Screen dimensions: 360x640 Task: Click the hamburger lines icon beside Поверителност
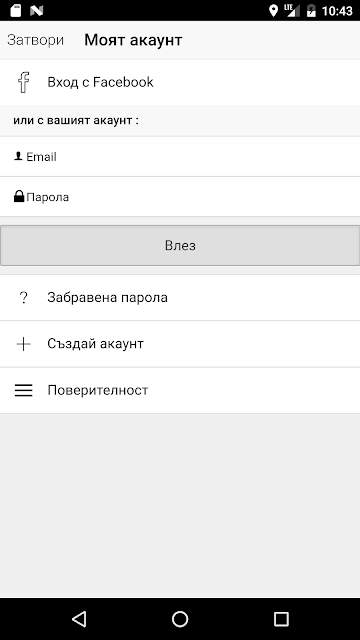(23, 390)
